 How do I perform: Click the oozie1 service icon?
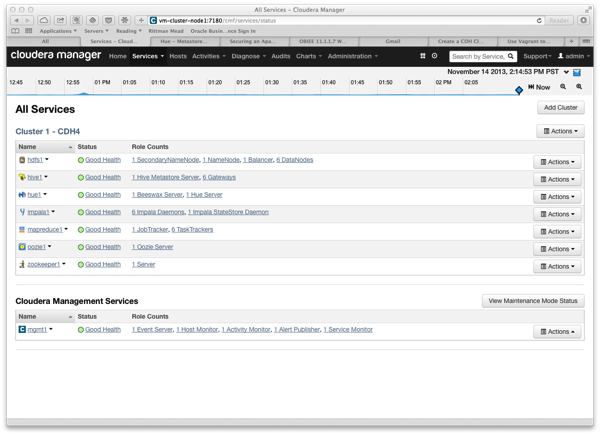(x=22, y=247)
